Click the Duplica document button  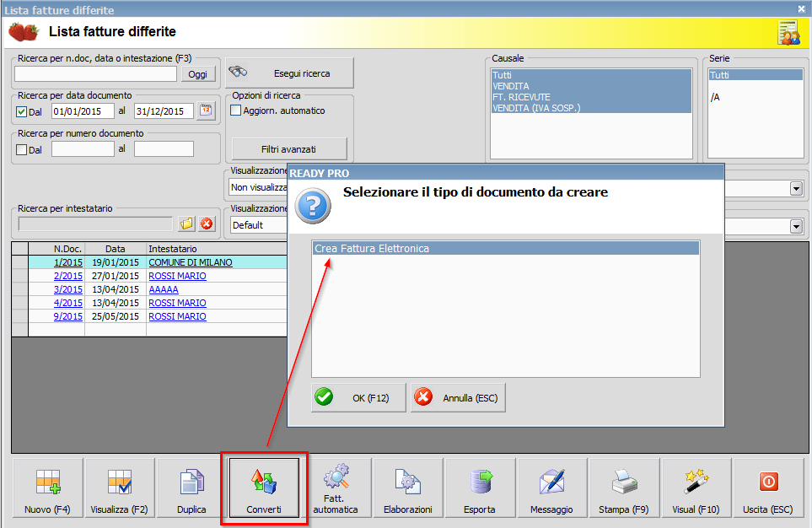(191, 488)
